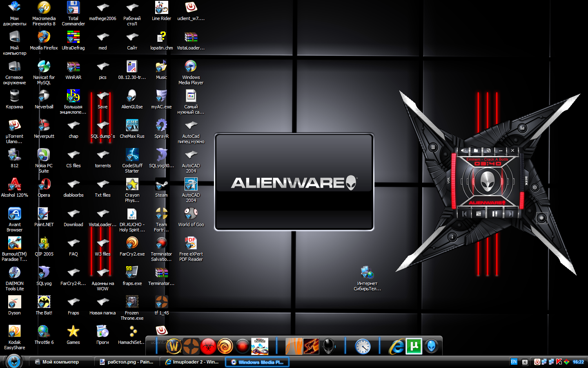Toggle mute with the player's speaker icon
This screenshot has height=368, width=588.
pyautogui.click(x=463, y=150)
